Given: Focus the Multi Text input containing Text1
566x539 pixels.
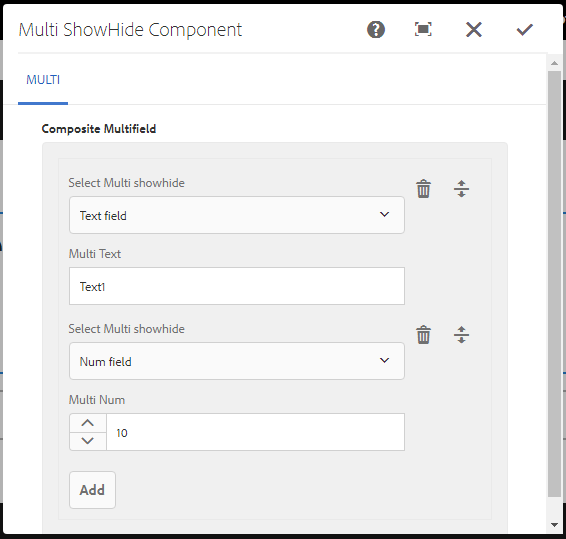Looking at the screenshot, I should [237, 286].
